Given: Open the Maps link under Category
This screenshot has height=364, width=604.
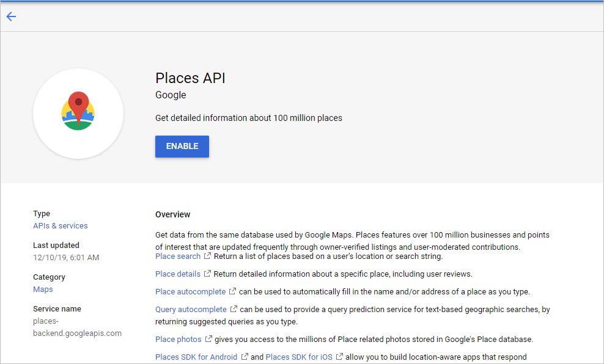Looking at the screenshot, I should click(x=42, y=289).
